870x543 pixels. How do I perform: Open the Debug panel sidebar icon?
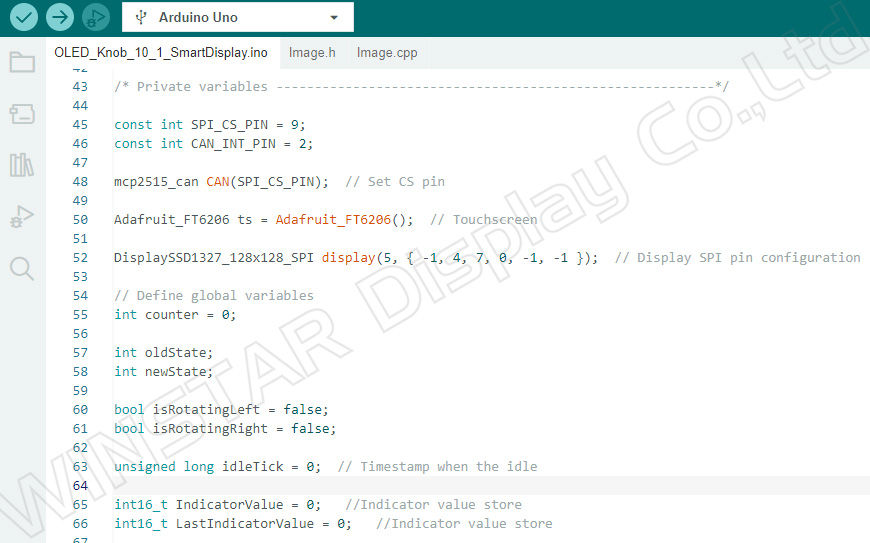coord(22,216)
